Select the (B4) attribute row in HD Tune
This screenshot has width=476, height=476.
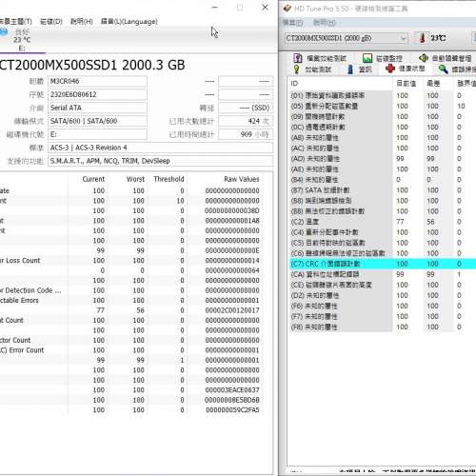pos(383,180)
